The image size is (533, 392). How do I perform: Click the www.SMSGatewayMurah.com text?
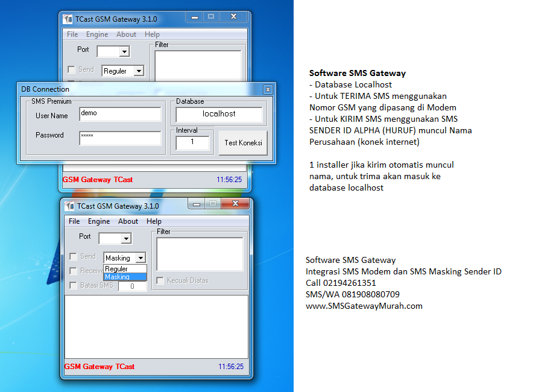tap(364, 306)
